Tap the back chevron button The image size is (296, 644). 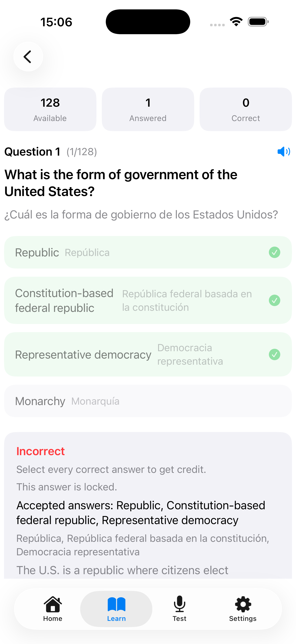pos(28,57)
